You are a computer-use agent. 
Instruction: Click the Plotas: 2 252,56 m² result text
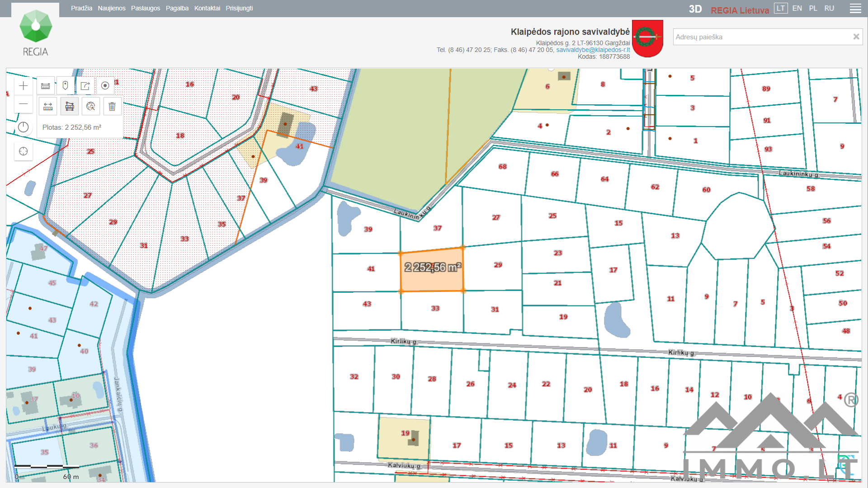[72, 127]
